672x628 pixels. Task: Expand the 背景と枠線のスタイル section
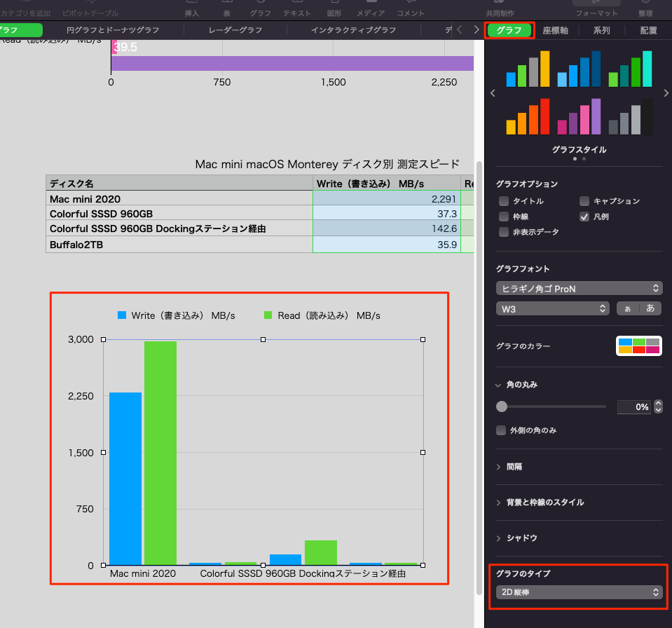(498, 503)
